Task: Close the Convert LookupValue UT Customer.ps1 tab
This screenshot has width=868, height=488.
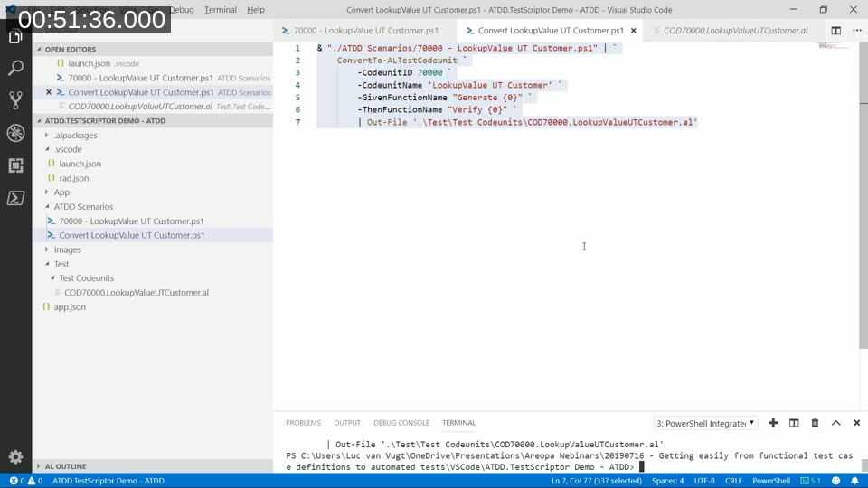Action: click(x=633, y=31)
